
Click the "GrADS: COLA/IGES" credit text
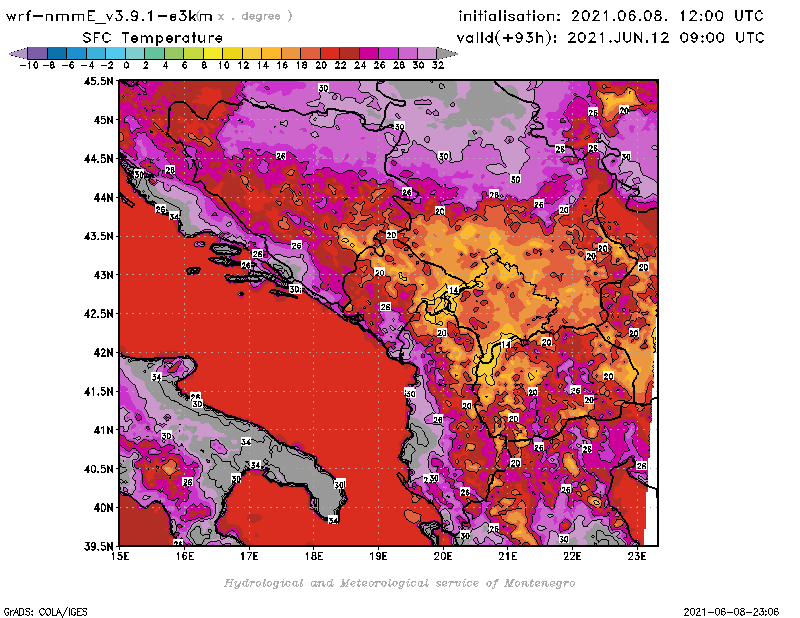coord(45,612)
